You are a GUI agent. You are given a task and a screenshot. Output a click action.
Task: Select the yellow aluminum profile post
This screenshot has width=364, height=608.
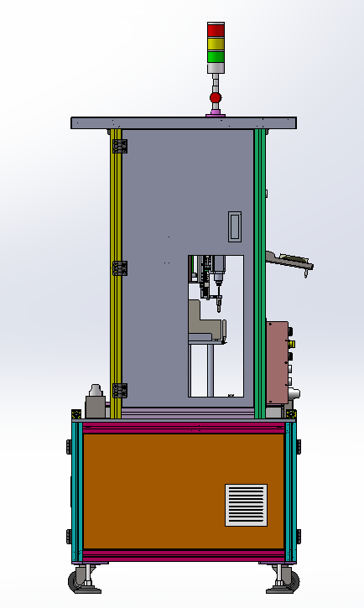click(116, 273)
